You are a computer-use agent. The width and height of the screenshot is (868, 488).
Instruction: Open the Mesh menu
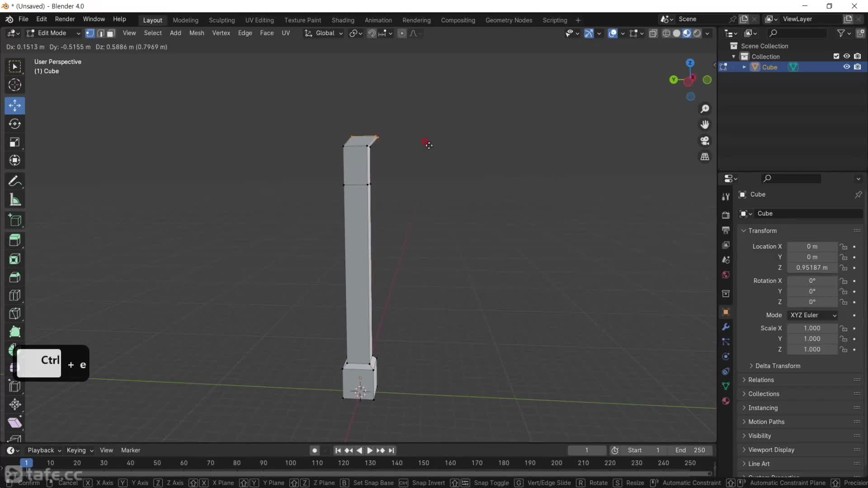point(196,33)
